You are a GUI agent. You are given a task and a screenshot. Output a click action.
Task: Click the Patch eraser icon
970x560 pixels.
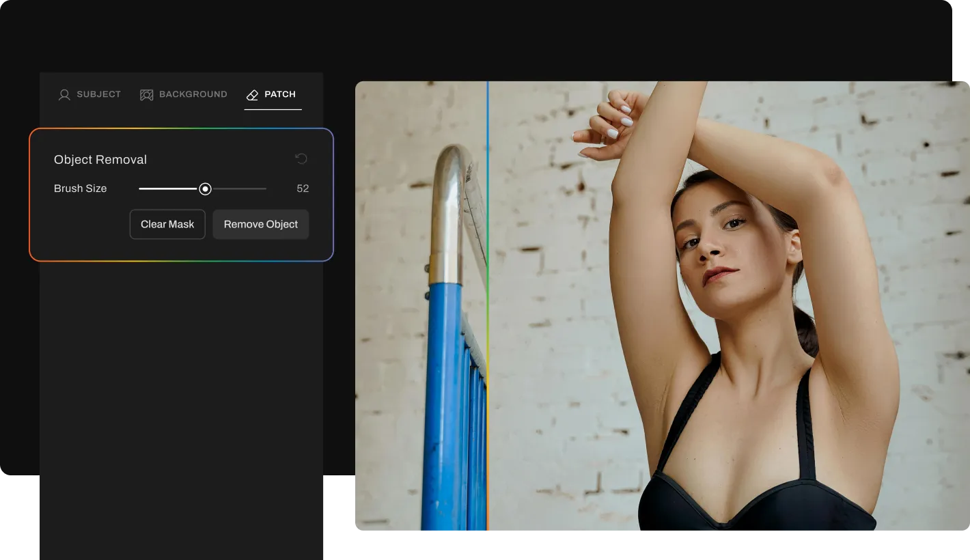(253, 95)
